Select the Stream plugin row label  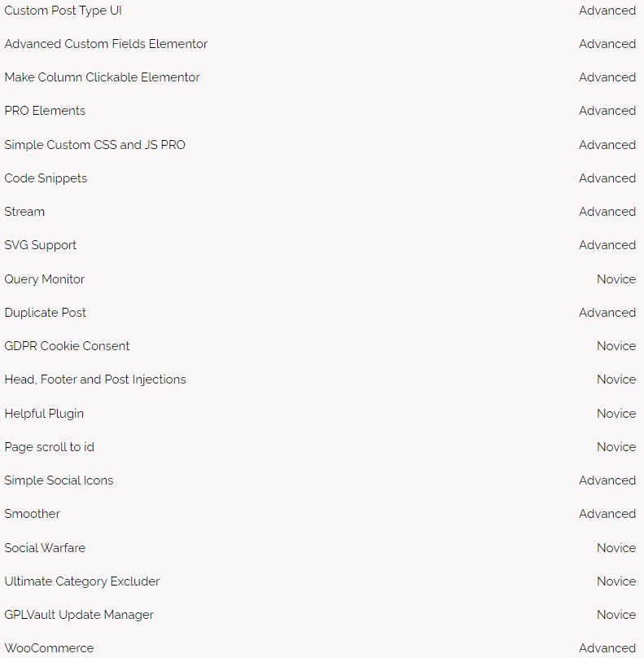24,212
